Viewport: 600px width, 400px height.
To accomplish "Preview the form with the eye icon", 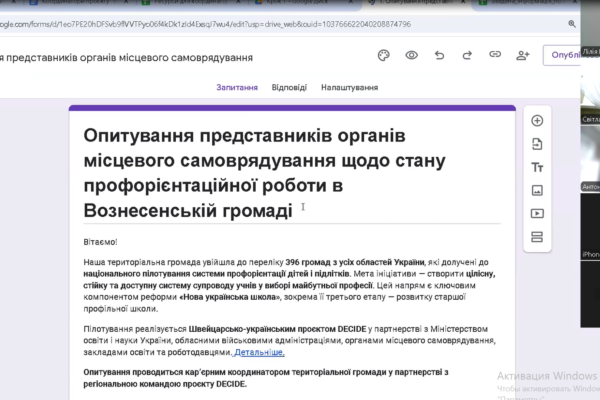I will click(x=411, y=56).
